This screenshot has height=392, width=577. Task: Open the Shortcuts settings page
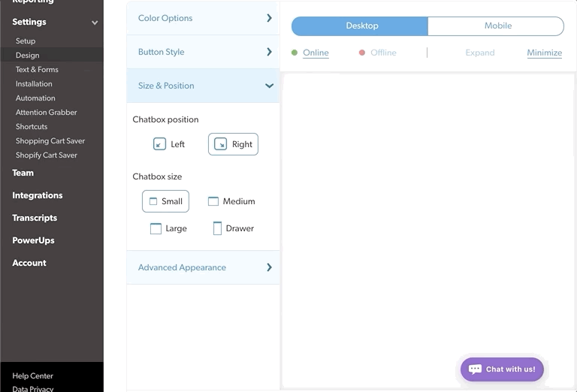tap(32, 126)
